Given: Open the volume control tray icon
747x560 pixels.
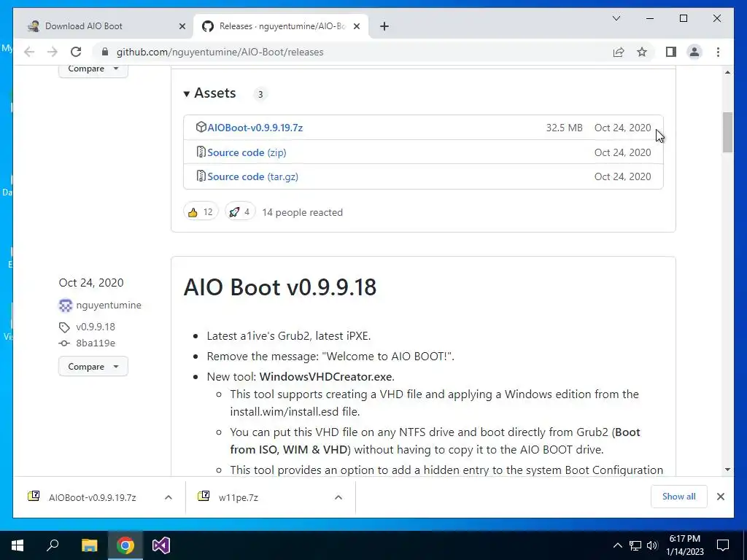Looking at the screenshot, I should [x=652, y=545].
